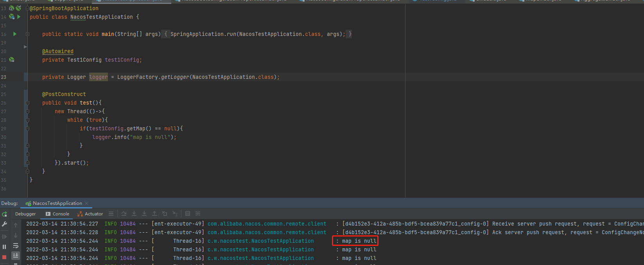Open the Actuator tab
This screenshot has width=644, height=265.
coord(90,214)
